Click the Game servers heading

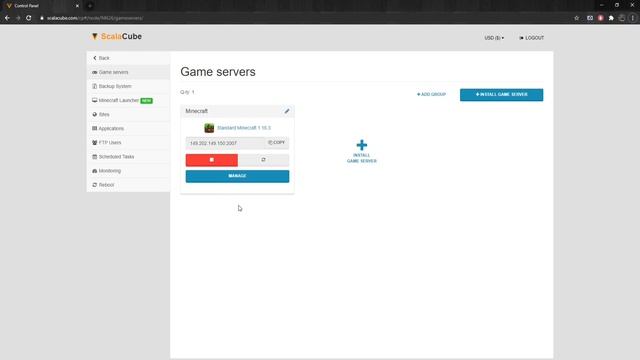coord(218,72)
